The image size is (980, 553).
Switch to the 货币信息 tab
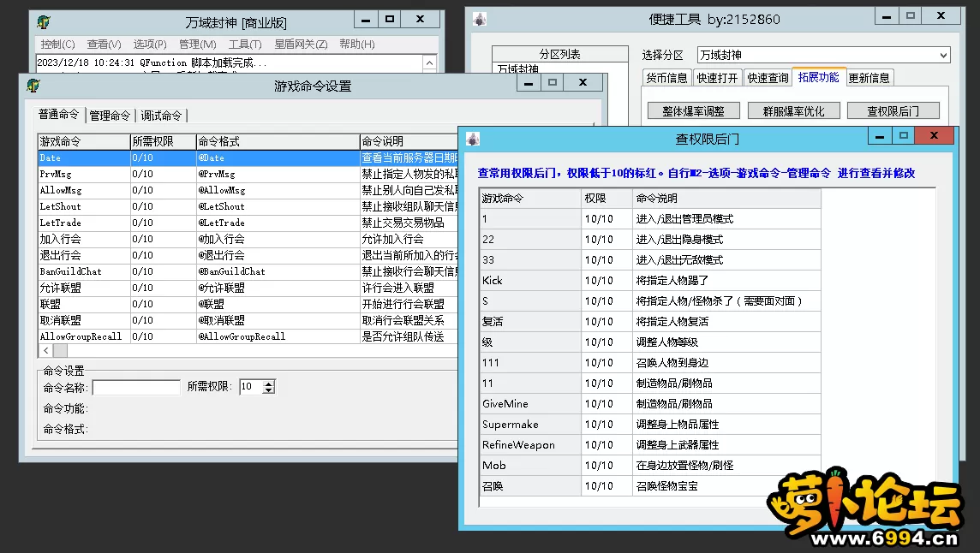[666, 78]
